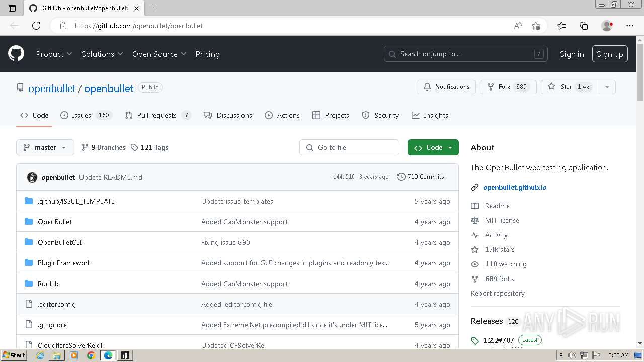644x362 pixels.
Task: Select the Code tab
Action: (34, 115)
